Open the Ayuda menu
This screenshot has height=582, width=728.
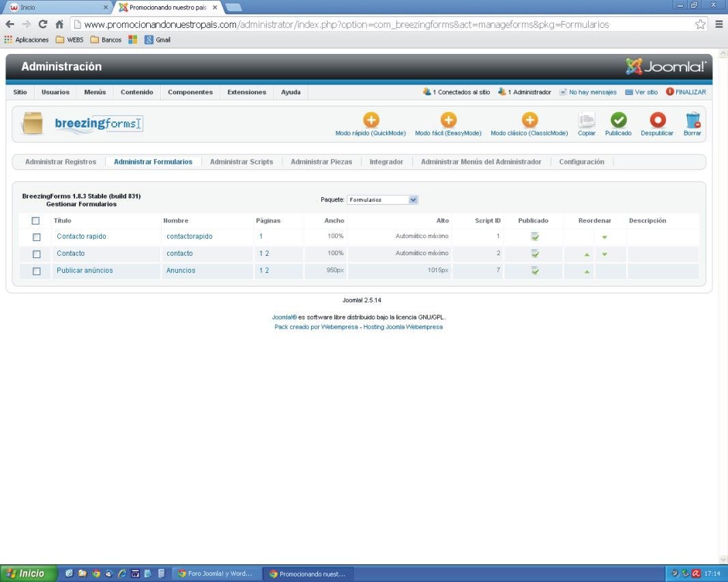pyautogui.click(x=291, y=92)
